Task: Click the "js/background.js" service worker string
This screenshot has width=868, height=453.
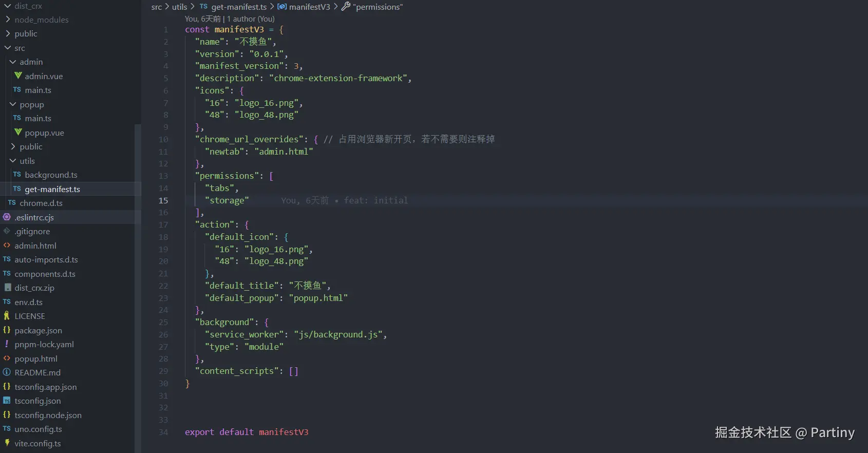Action: click(x=338, y=334)
